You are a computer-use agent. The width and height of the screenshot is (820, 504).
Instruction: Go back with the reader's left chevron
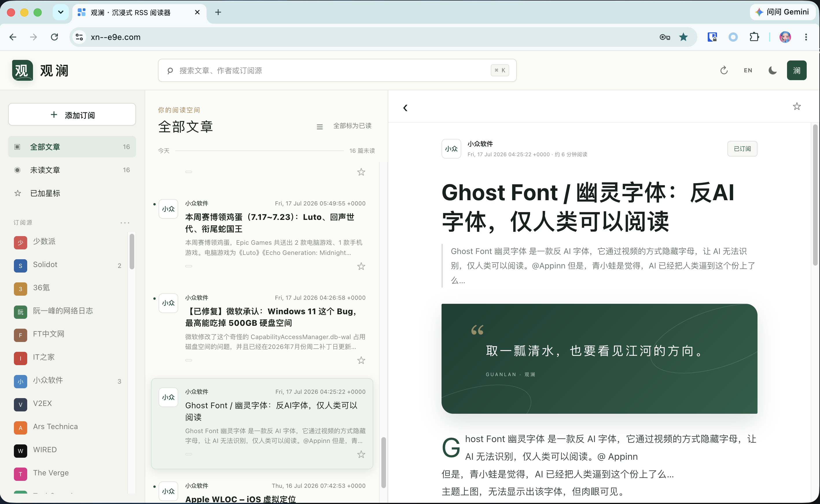point(405,108)
